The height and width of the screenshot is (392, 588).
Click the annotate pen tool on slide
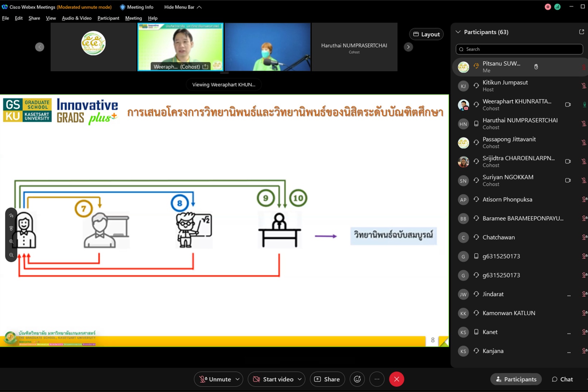[11, 216]
